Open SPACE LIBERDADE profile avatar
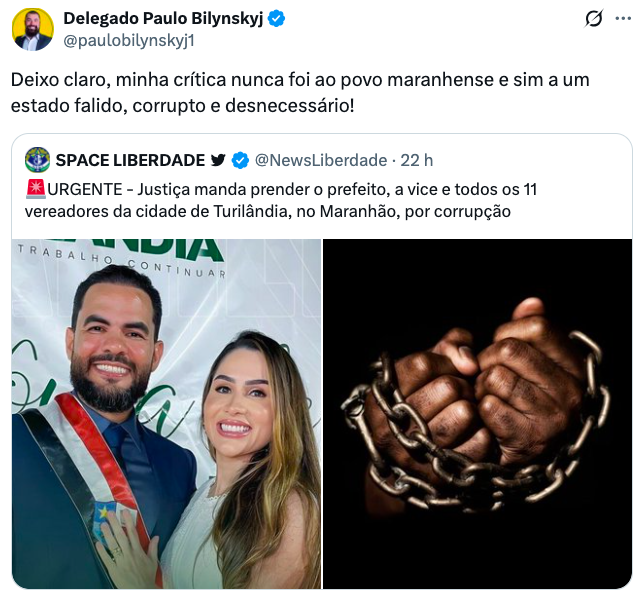 coord(37,160)
